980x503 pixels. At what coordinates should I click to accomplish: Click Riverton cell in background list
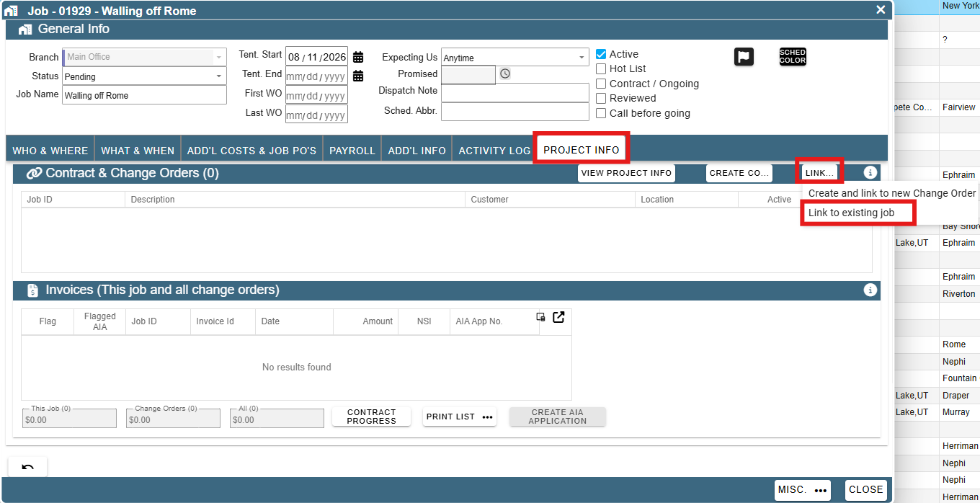click(x=959, y=294)
